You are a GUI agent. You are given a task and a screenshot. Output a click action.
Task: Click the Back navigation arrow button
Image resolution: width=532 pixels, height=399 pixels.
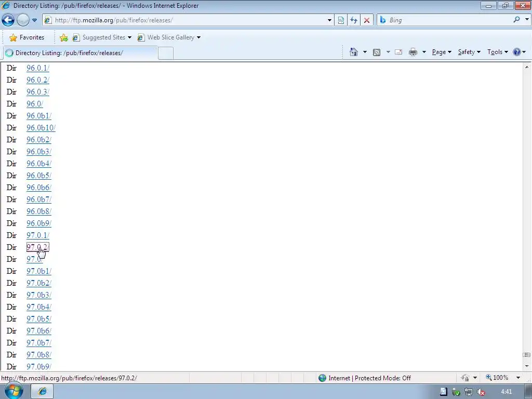8,20
